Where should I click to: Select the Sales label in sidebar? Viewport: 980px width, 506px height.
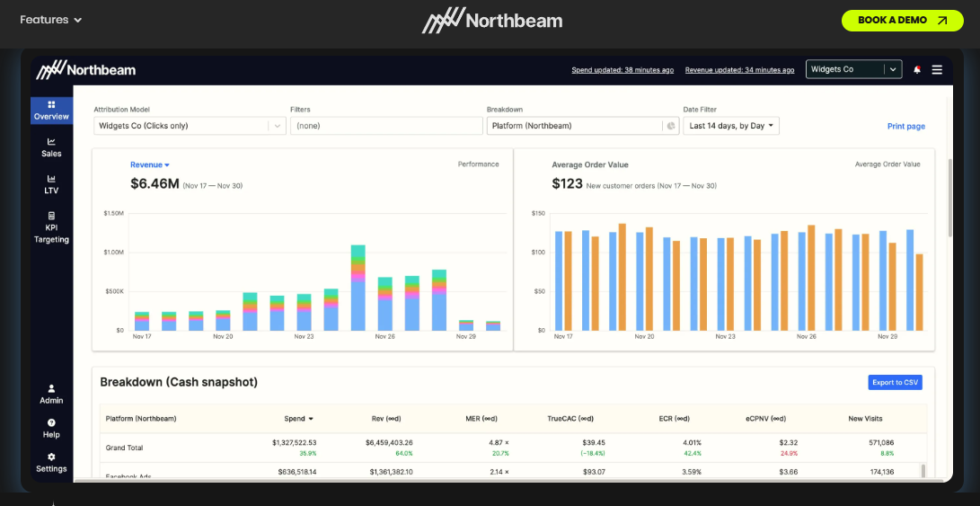coord(51,154)
